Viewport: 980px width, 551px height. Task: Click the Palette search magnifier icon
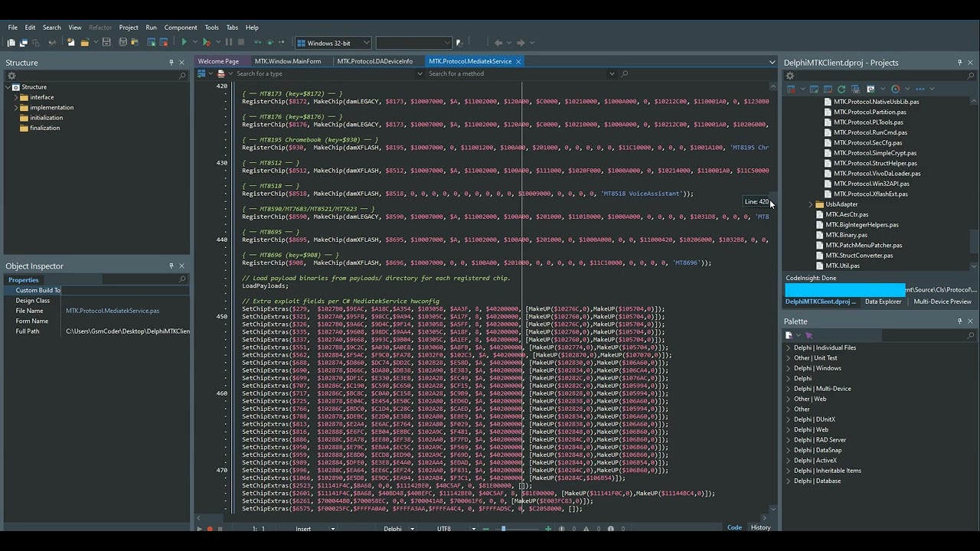(971, 335)
